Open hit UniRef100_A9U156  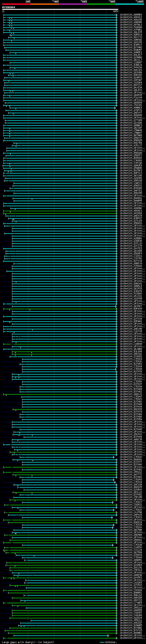[x=131, y=20]
